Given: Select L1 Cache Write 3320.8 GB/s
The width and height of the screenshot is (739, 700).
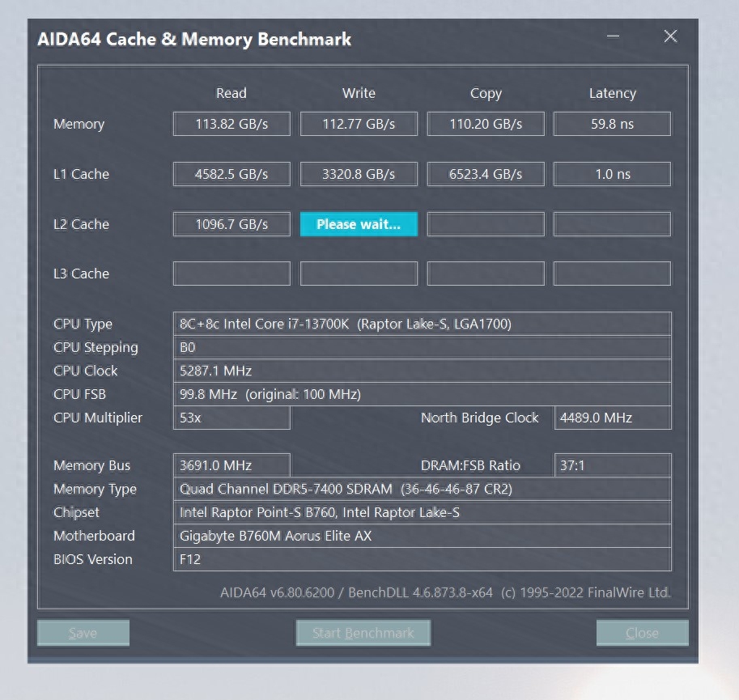Looking at the screenshot, I should [x=359, y=174].
